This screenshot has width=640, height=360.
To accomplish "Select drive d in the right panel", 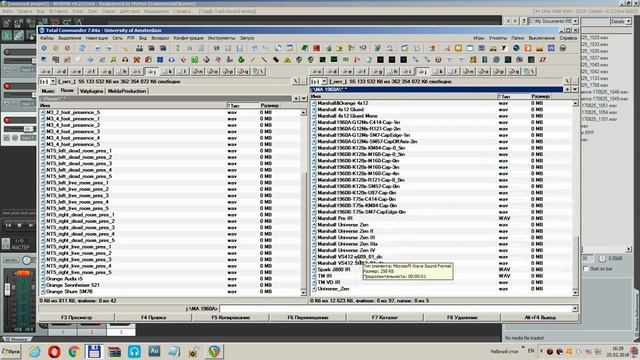I will pyautogui.click(x=332, y=71).
